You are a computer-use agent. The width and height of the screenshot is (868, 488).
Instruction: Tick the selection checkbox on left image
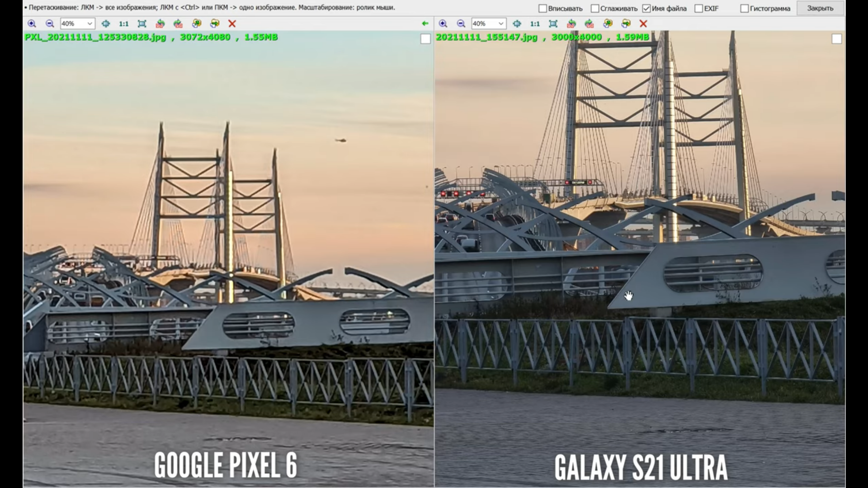coord(425,39)
